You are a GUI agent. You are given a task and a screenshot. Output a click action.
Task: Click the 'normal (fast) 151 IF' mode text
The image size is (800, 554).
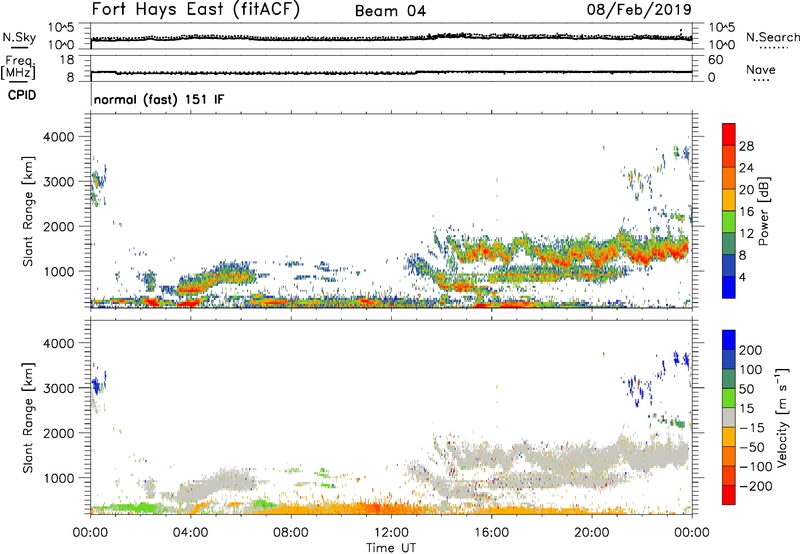tap(159, 99)
